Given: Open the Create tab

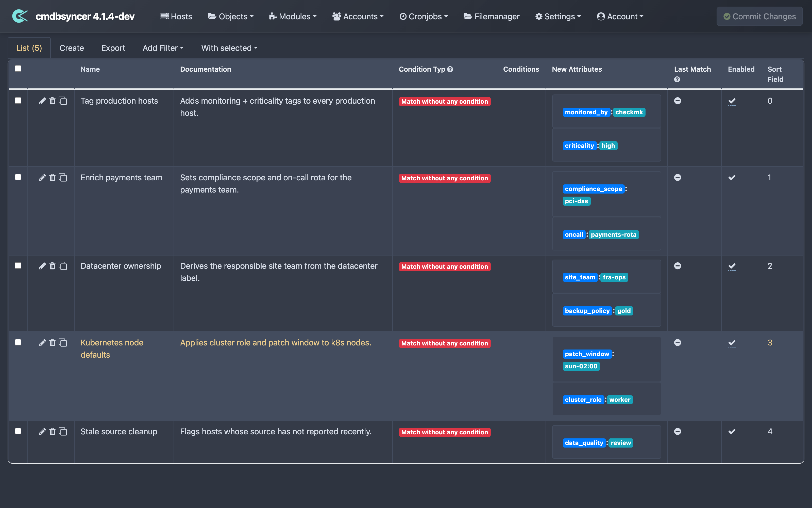Looking at the screenshot, I should click(72, 48).
